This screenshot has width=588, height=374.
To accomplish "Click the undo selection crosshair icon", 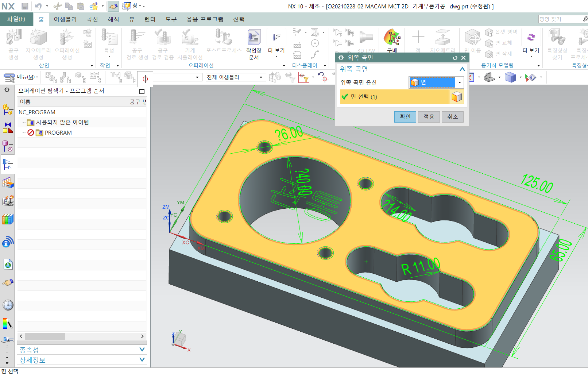I will (x=323, y=77).
